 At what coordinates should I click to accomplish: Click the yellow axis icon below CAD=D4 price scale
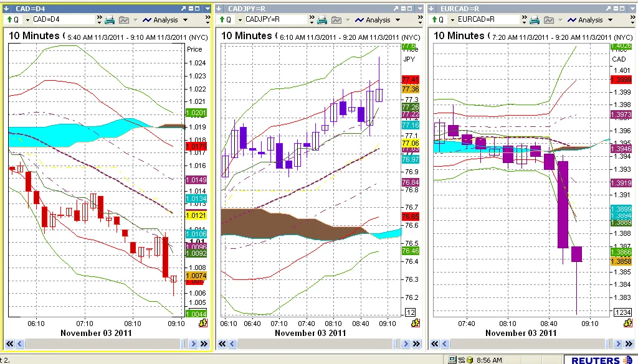[x=202, y=324]
